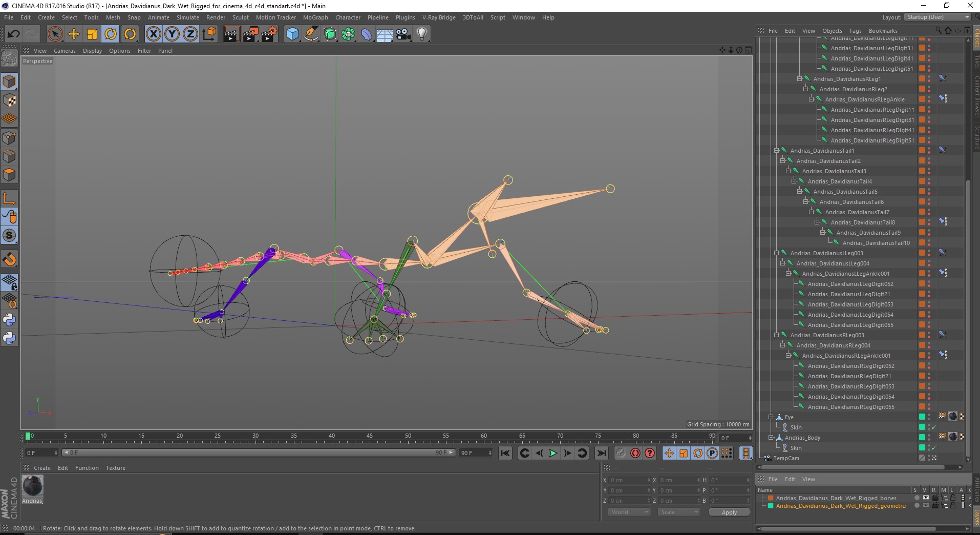Click the first Python script icon
This screenshot has height=535, width=980.
[9, 320]
